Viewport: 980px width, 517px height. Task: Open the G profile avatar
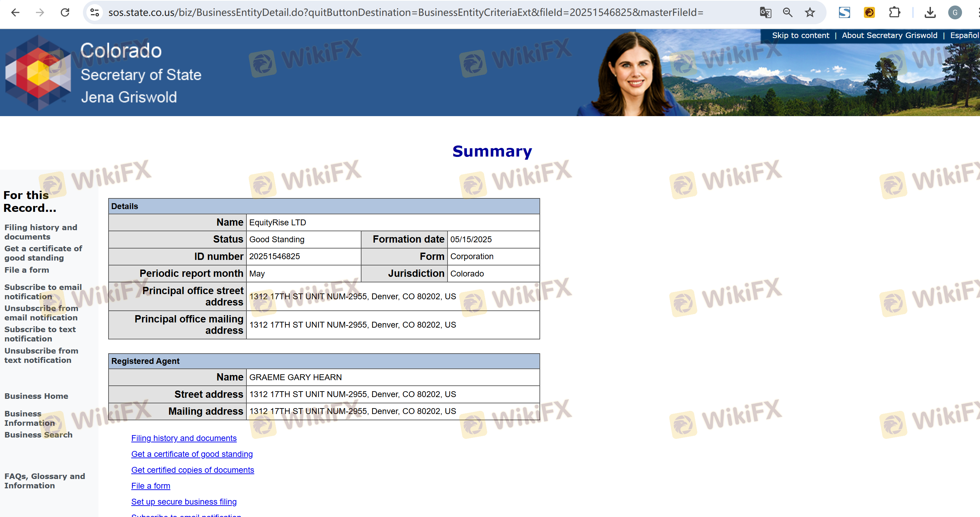click(x=955, y=12)
